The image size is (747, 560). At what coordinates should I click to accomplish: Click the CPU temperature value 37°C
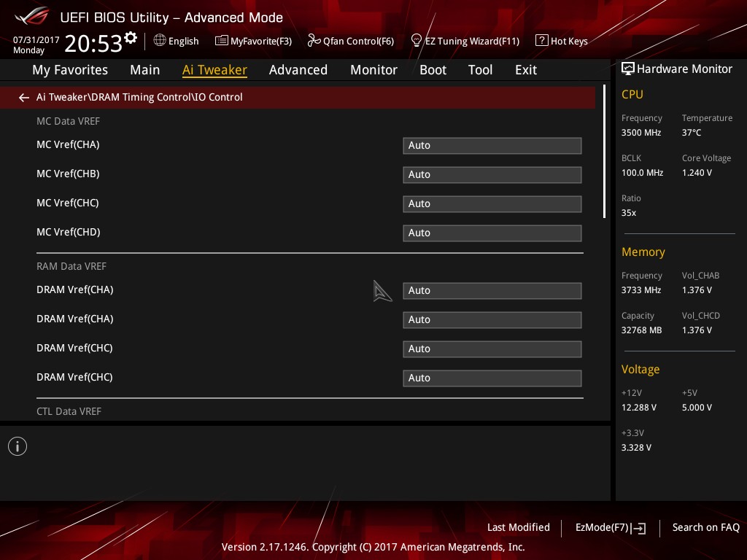[692, 133]
